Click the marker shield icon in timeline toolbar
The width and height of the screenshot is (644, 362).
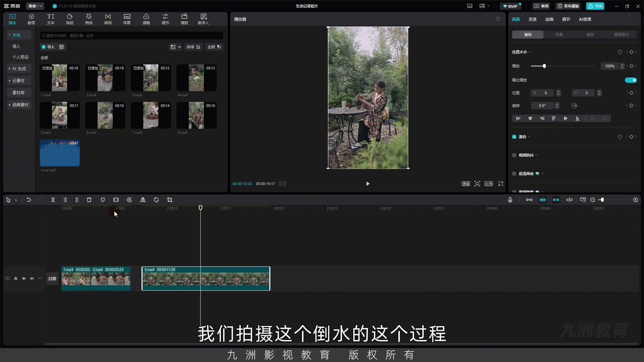point(103,200)
